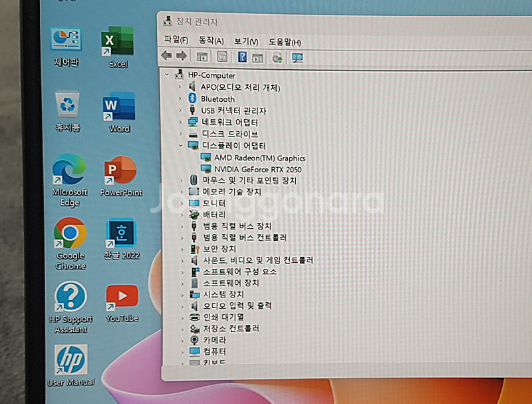The width and height of the screenshot is (532, 404).
Task: Expand the 메모리 기술 장치 category
Action: tap(182, 192)
